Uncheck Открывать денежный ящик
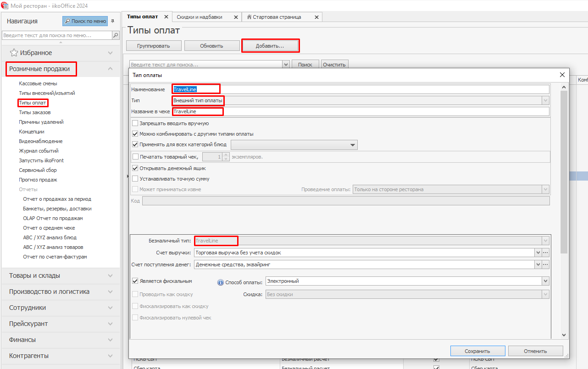This screenshot has width=588, height=369. (x=135, y=168)
